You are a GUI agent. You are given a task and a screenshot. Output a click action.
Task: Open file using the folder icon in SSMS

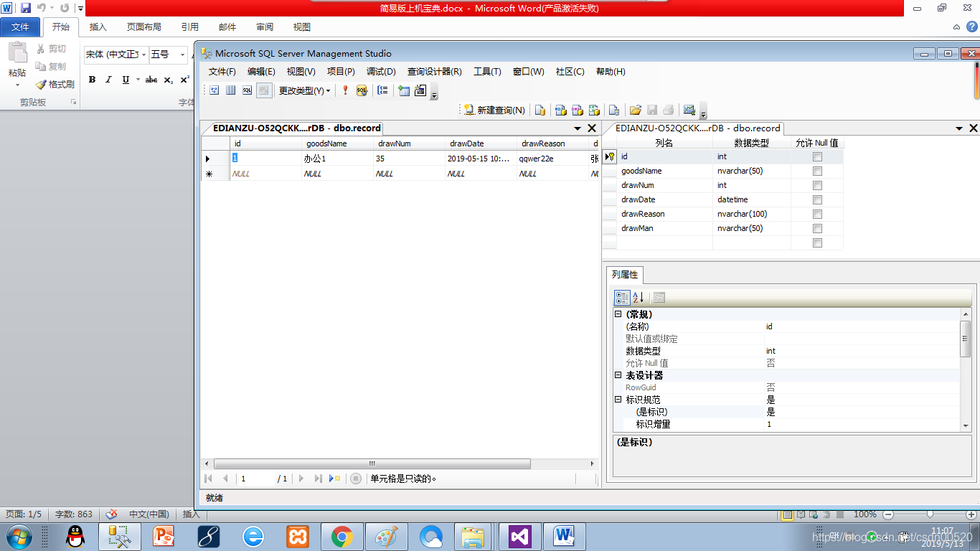tap(635, 110)
